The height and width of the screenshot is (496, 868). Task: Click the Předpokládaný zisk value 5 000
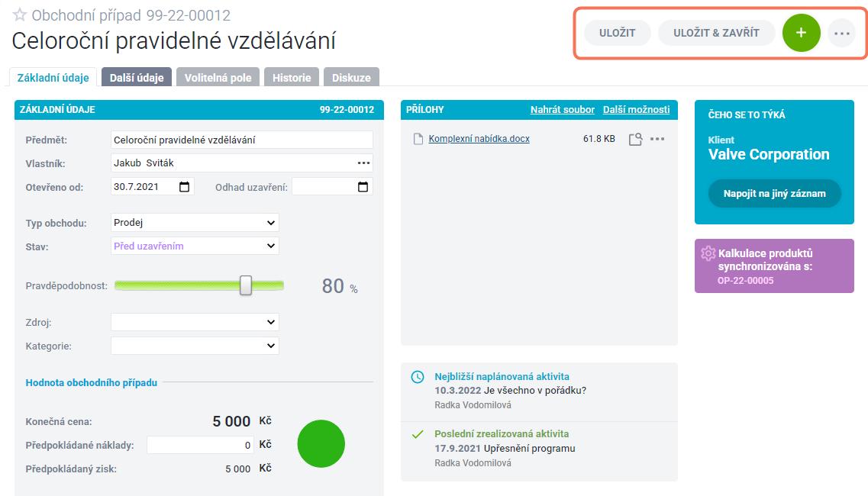coord(238,469)
